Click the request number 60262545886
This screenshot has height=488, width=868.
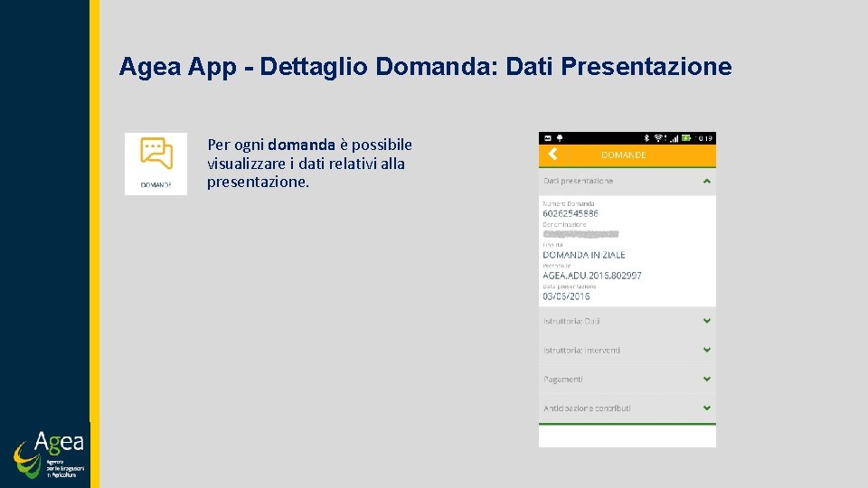click(571, 213)
